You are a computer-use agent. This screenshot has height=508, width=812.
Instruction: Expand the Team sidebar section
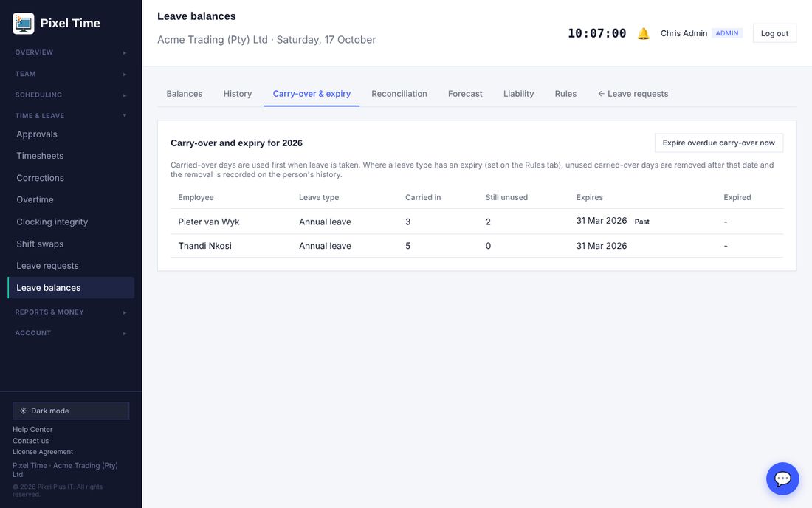coord(71,74)
